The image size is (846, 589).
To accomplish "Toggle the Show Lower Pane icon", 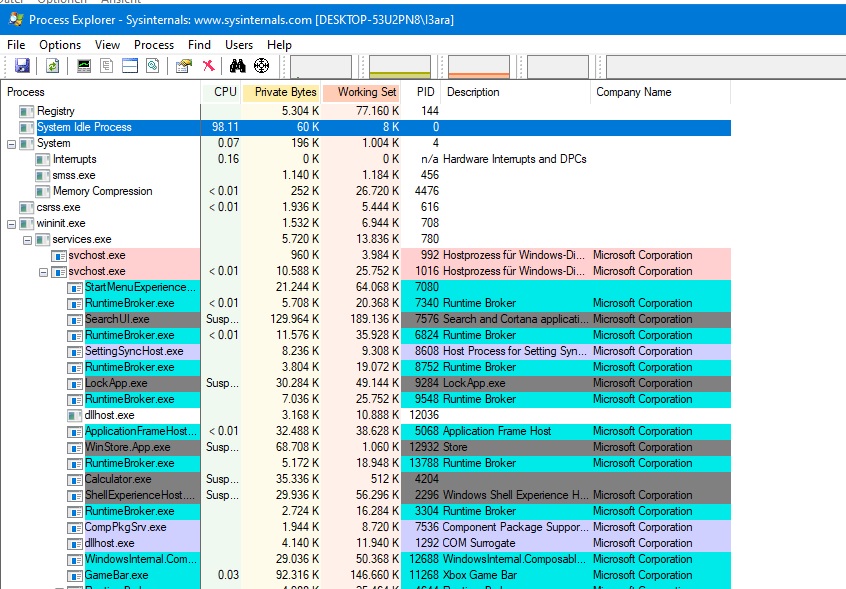I will [130, 66].
